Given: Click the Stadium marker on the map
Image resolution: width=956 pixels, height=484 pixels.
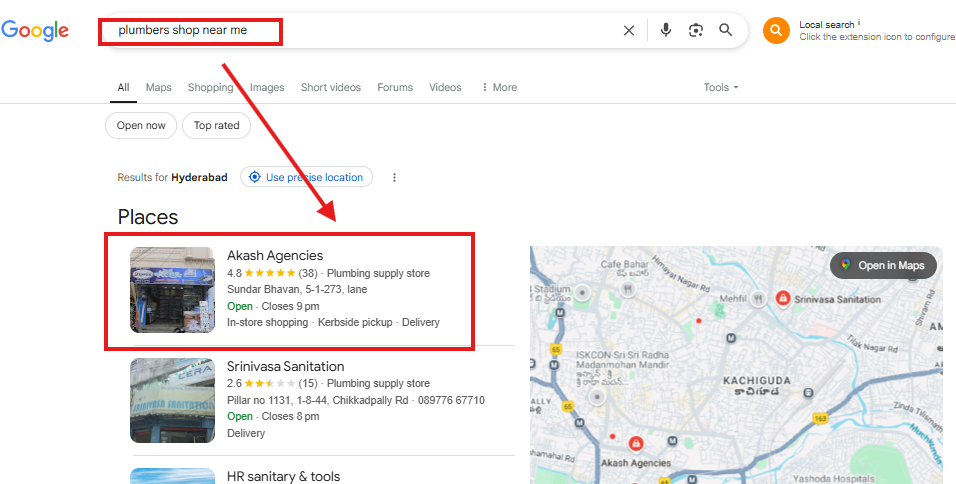Looking at the screenshot, I should tap(583, 293).
